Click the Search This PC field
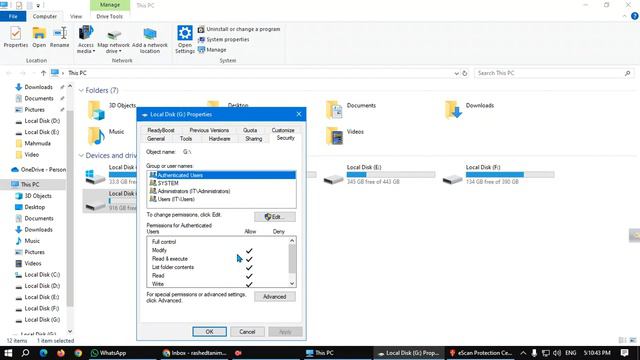 tap(553, 73)
